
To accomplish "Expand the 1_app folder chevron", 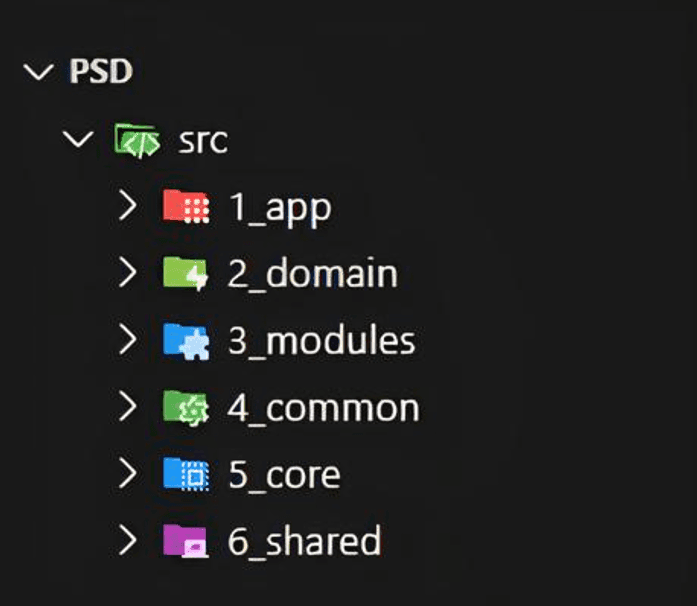I will pyautogui.click(x=127, y=207).
